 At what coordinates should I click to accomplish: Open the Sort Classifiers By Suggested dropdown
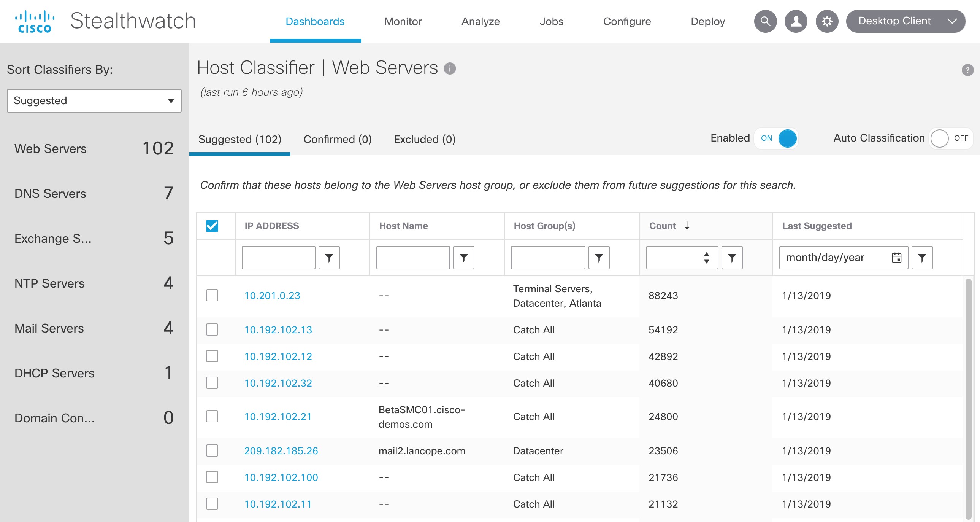click(x=94, y=101)
